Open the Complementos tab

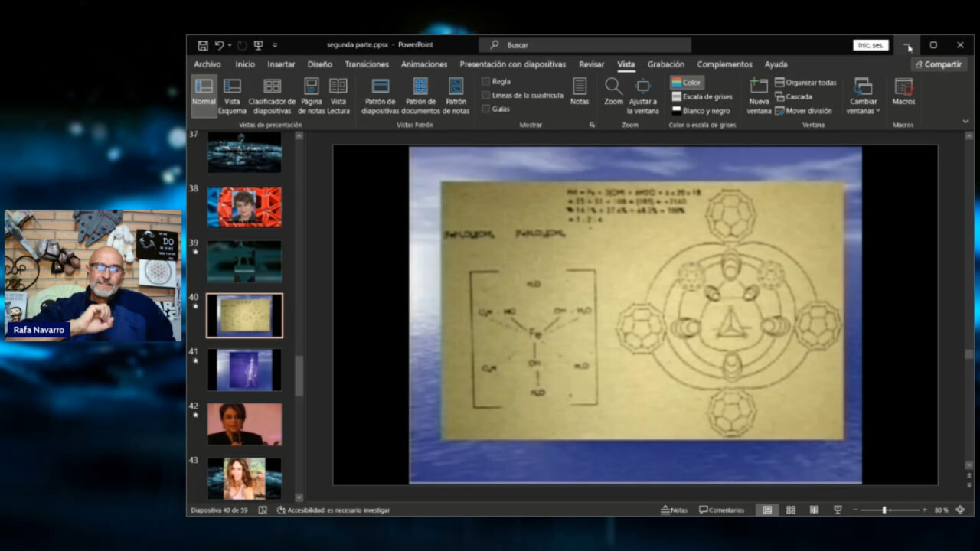724,64
